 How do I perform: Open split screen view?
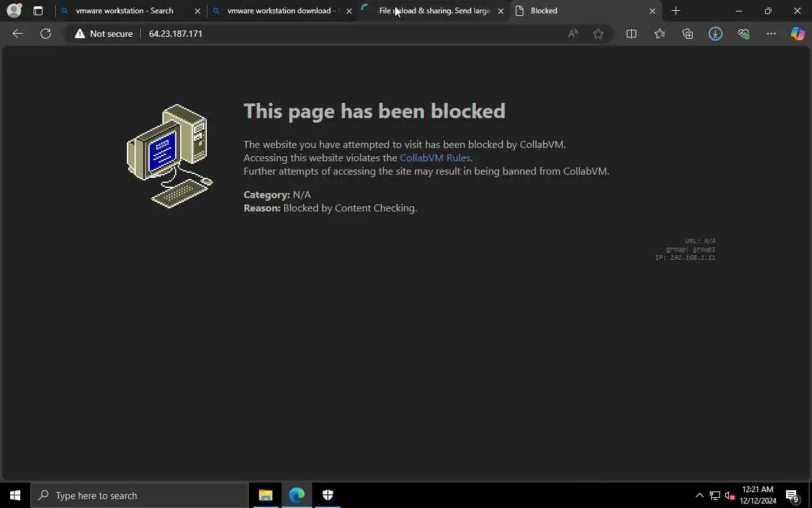pos(631,34)
